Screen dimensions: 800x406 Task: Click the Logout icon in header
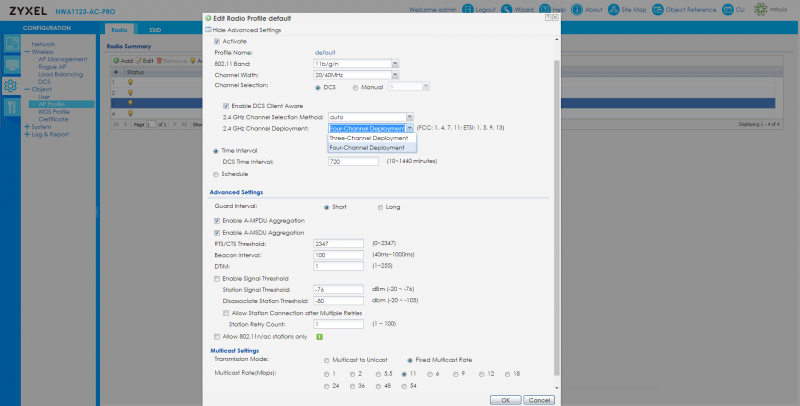tap(468, 10)
